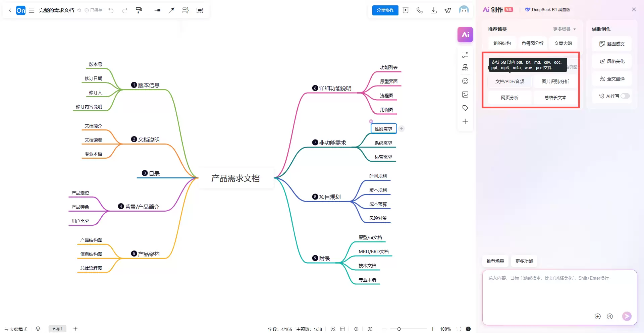Expand the 更多场景 dropdown
Viewport: 644px width, 333px height.
pyautogui.click(x=565, y=29)
